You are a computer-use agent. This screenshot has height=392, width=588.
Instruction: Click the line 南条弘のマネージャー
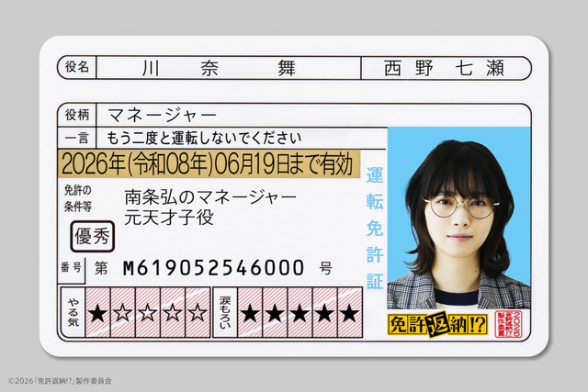(210, 197)
